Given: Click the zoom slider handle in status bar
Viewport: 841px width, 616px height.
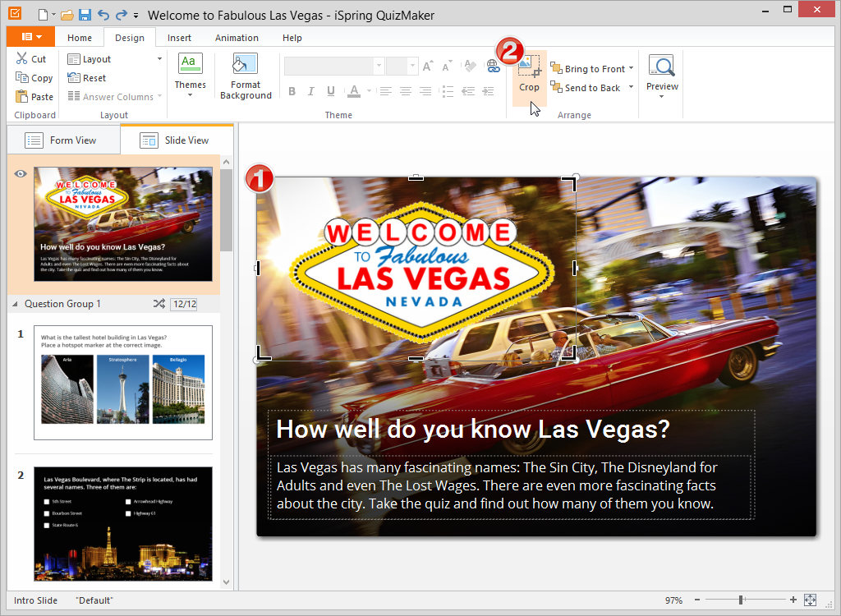Looking at the screenshot, I should pyautogui.click(x=740, y=600).
